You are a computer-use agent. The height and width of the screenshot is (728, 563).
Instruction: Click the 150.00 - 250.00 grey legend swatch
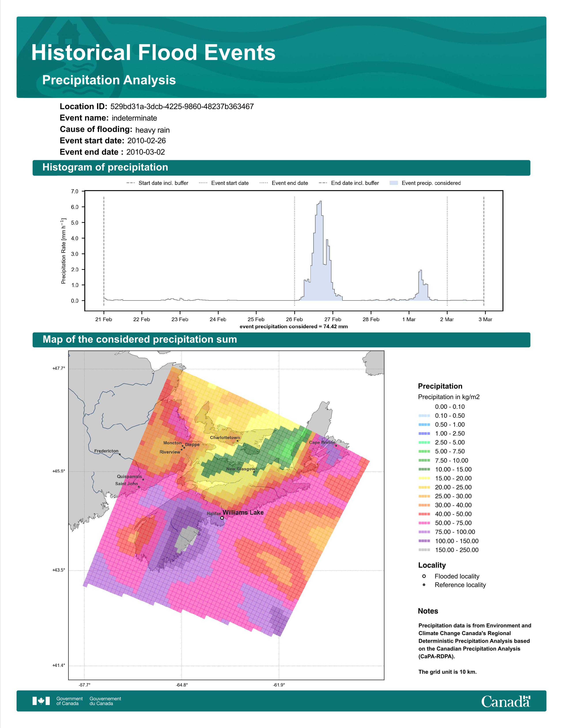pos(424,550)
